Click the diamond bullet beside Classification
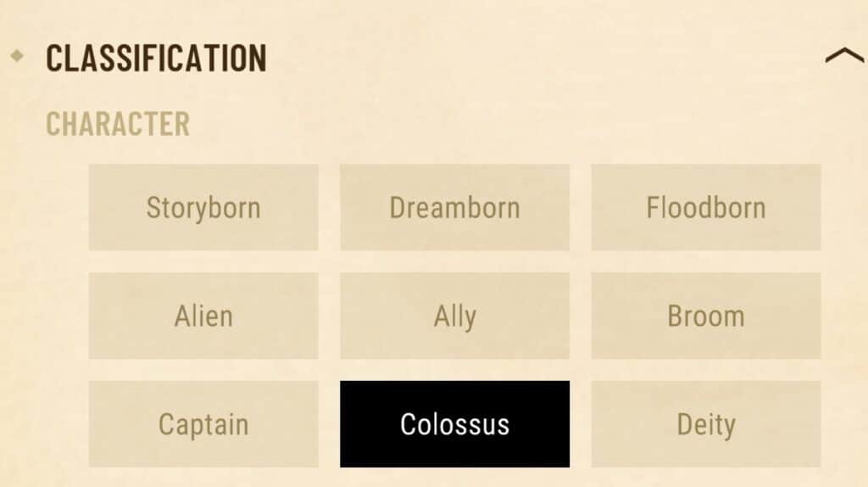868x487 pixels. [17, 55]
